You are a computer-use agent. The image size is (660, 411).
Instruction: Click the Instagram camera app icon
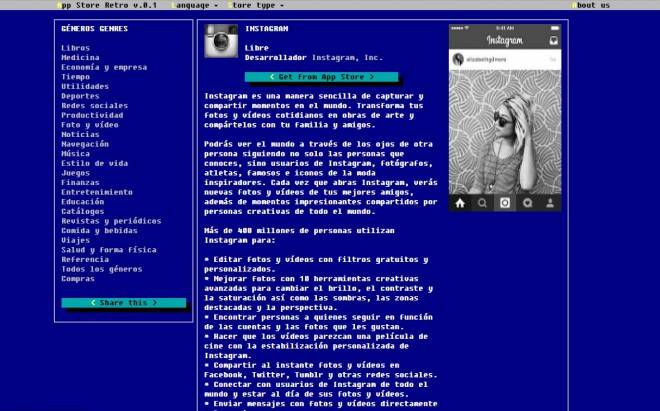click(x=221, y=41)
